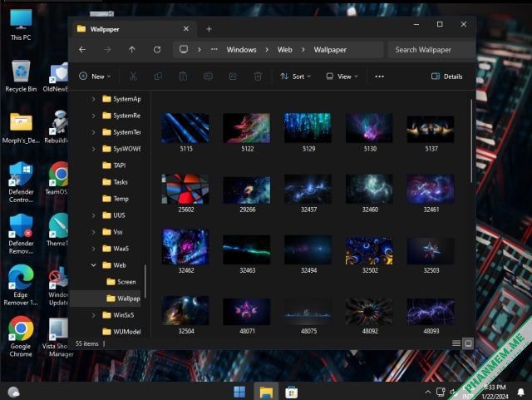Show hidden tray icons chevron
Screen dimensions: 532x400
[x=428, y=393]
